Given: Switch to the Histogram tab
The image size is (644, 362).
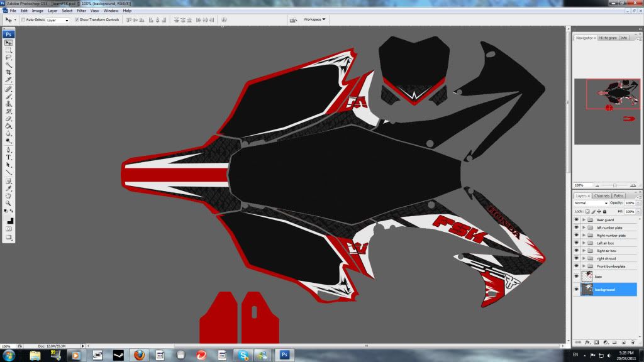Looking at the screenshot, I should click(x=608, y=38).
